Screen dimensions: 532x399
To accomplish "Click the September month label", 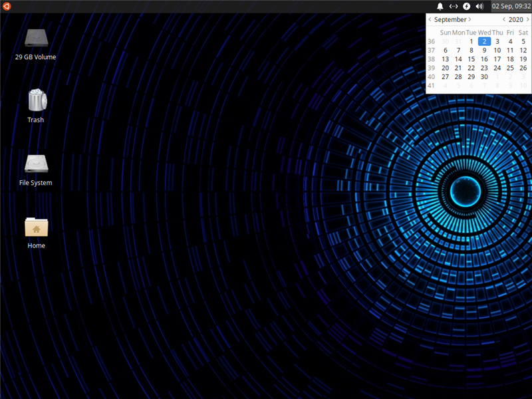I will click(450, 20).
